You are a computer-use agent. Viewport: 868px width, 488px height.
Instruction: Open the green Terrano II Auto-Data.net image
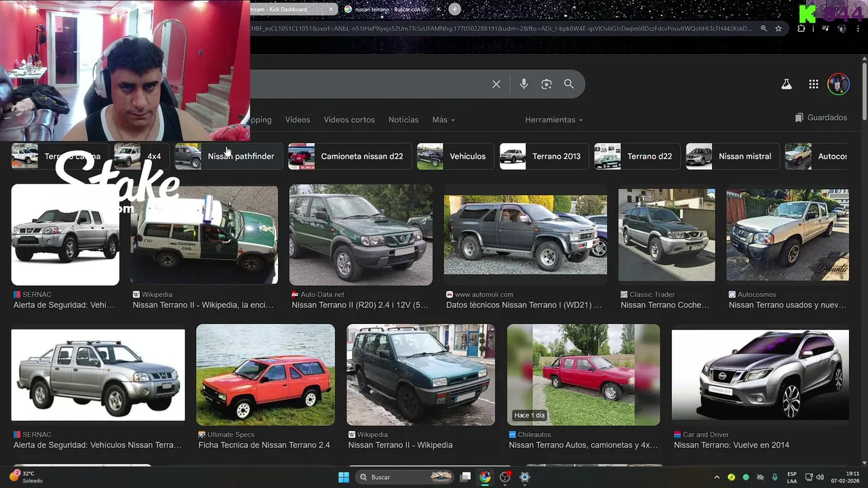(361, 235)
